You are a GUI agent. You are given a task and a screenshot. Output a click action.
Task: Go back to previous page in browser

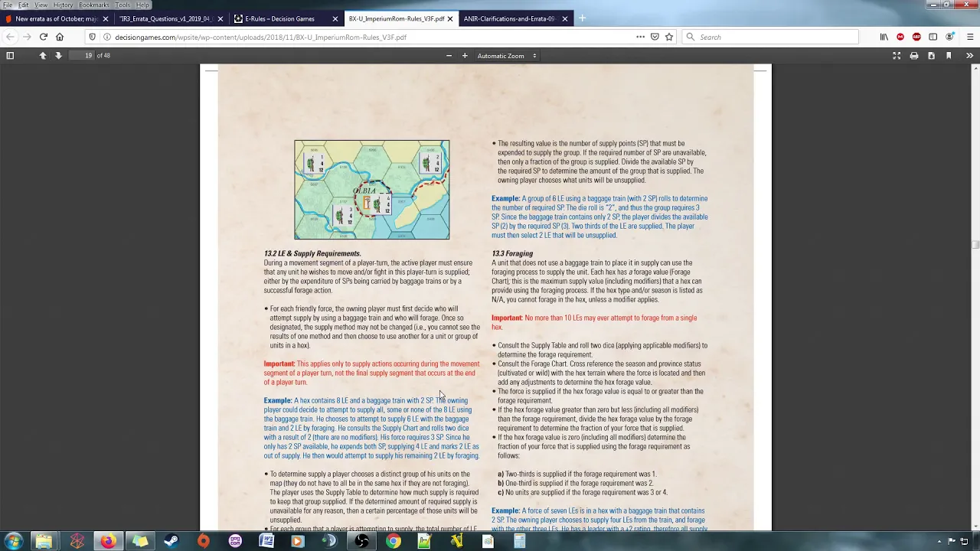pyautogui.click(x=11, y=37)
